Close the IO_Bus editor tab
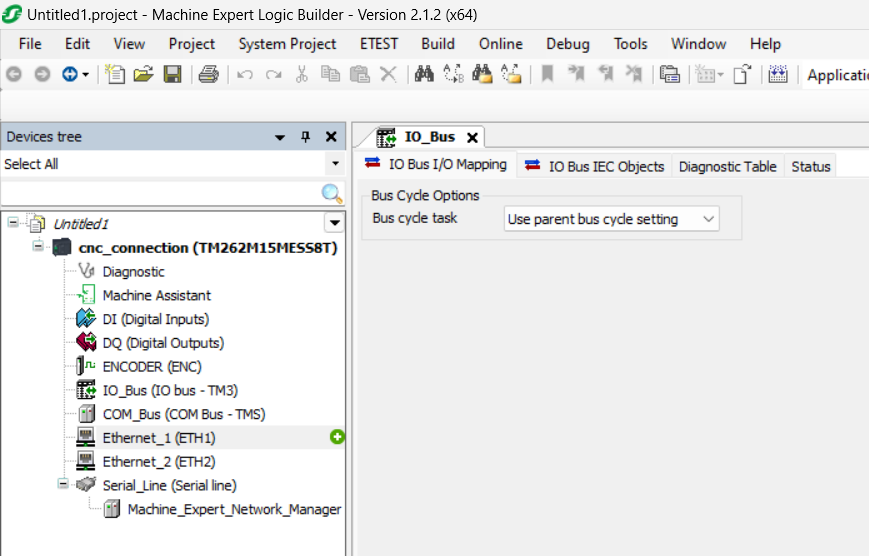The image size is (869, 556). [473, 138]
